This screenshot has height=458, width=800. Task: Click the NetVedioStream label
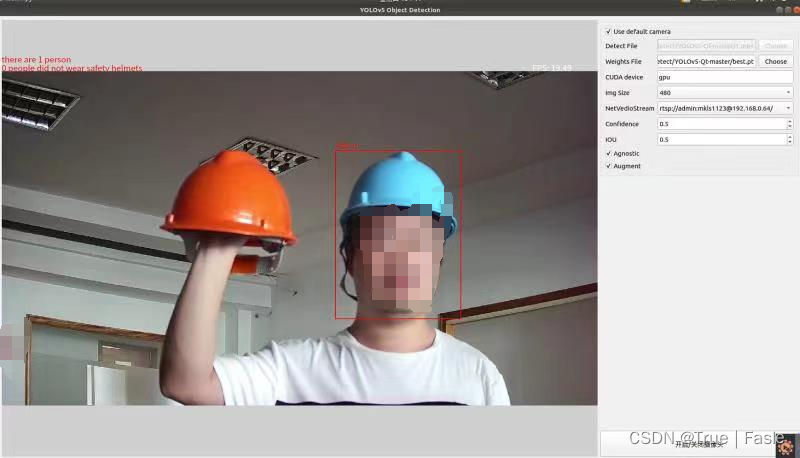coord(629,109)
